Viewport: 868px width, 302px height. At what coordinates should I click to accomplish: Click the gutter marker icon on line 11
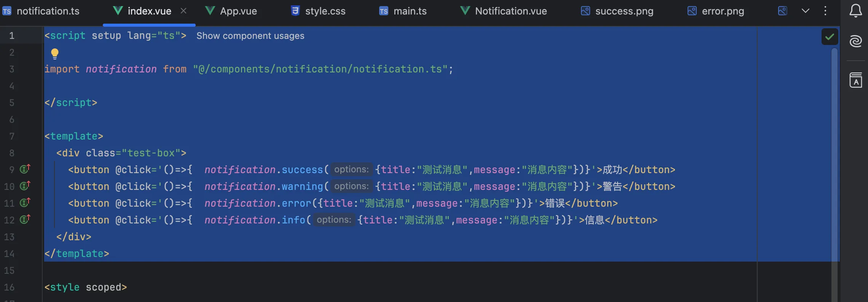coord(25,202)
